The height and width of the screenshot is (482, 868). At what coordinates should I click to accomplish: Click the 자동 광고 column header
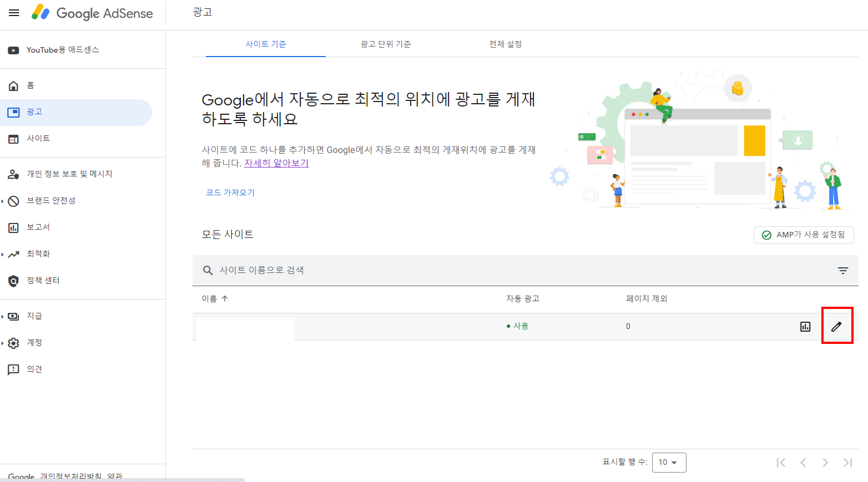click(x=523, y=298)
